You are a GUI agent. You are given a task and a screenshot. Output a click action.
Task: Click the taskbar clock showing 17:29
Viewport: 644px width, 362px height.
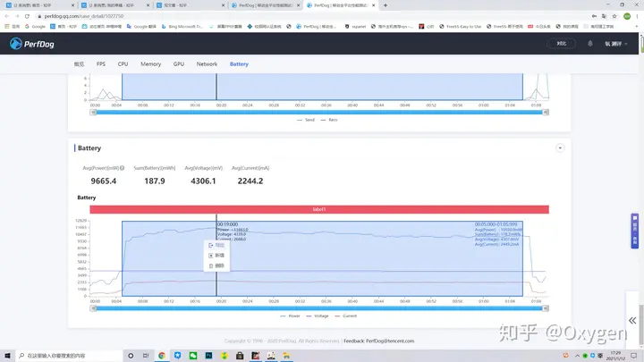point(615,356)
